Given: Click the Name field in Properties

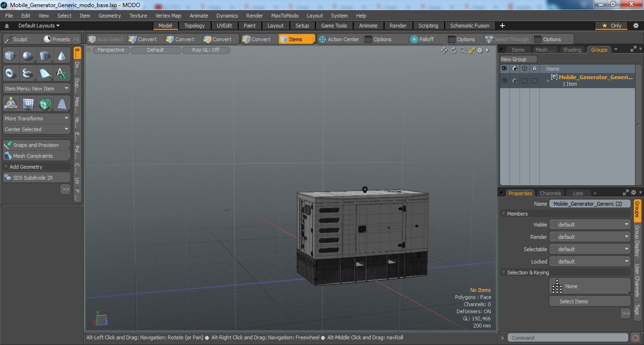Looking at the screenshot, I should [590, 204].
